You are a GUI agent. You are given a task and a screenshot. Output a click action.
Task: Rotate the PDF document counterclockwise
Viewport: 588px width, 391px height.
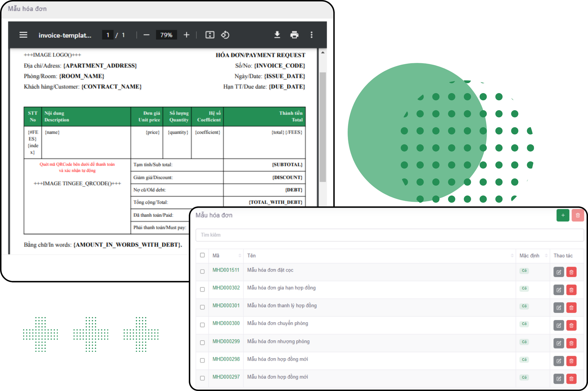pos(225,35)
